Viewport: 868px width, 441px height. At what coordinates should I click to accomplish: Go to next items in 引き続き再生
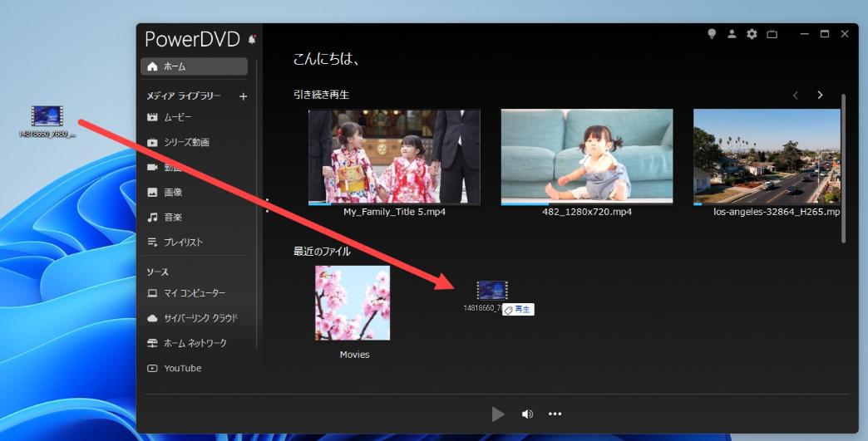[820, 95]
